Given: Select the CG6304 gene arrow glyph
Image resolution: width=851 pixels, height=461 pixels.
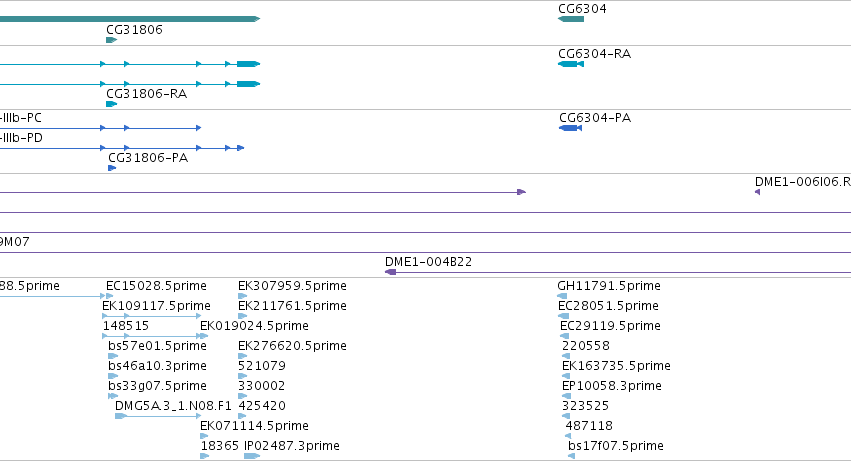Looking at the screenshot, I should (x=571, y=19).
